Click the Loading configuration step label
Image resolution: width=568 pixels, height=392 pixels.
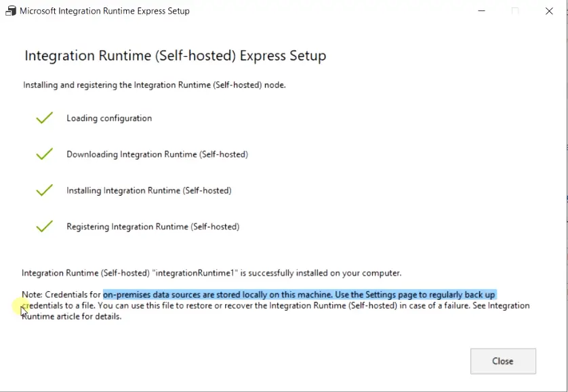coord(109,118)
